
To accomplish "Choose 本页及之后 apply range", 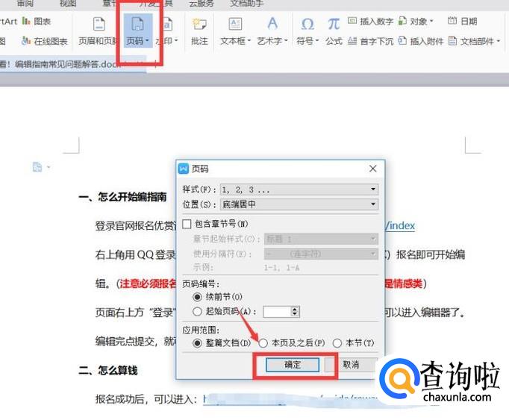I will coord(263,343).
